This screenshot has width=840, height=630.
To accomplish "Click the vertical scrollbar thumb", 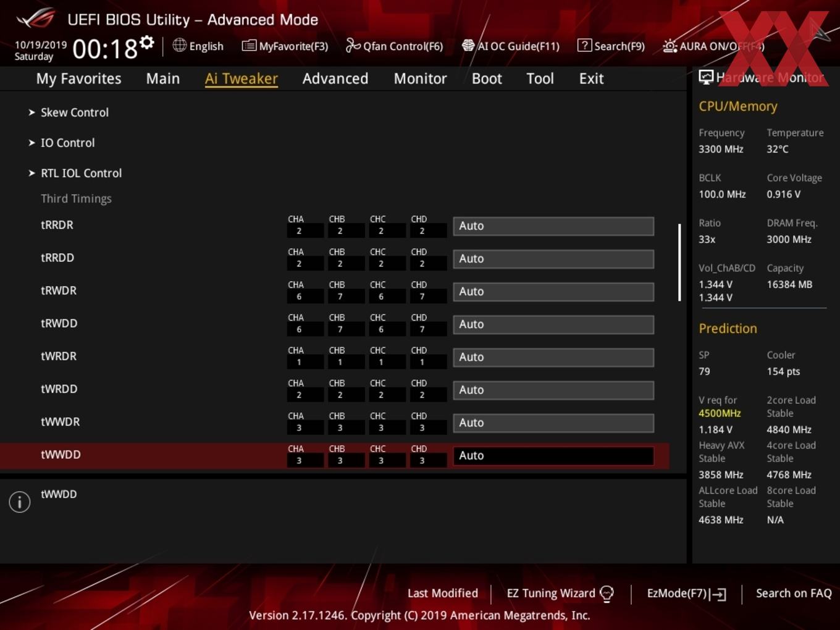I will pyautogui.click(x=679, y=262).
